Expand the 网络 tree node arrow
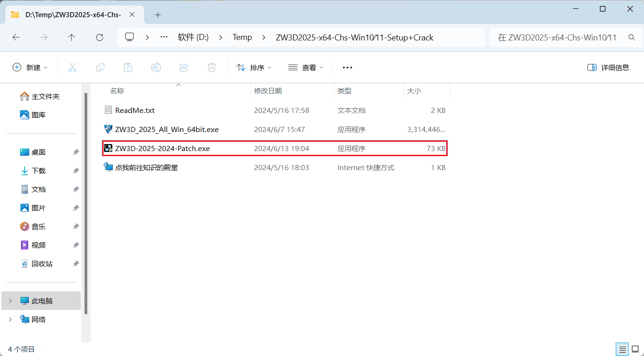644x356 pixels. tap(11, 319)
